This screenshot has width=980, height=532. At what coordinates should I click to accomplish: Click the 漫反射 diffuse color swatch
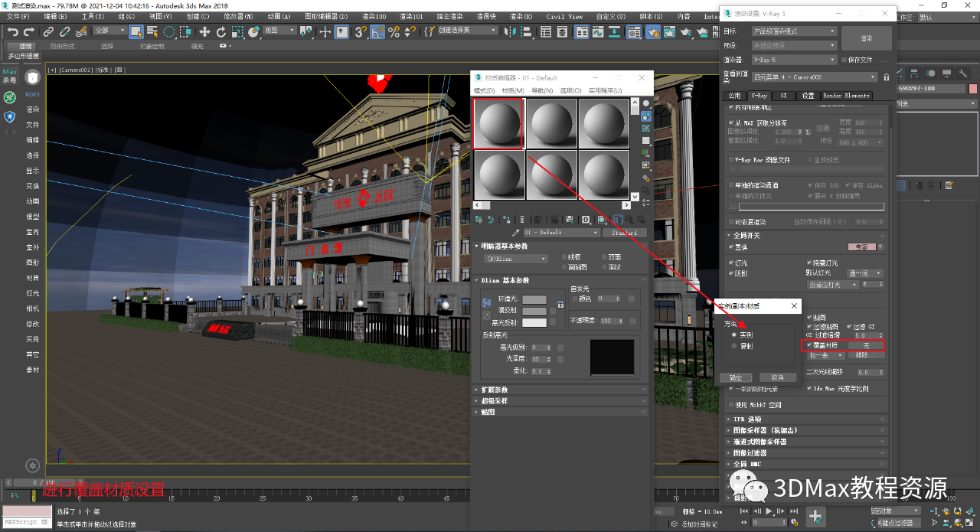pos(534,311)
